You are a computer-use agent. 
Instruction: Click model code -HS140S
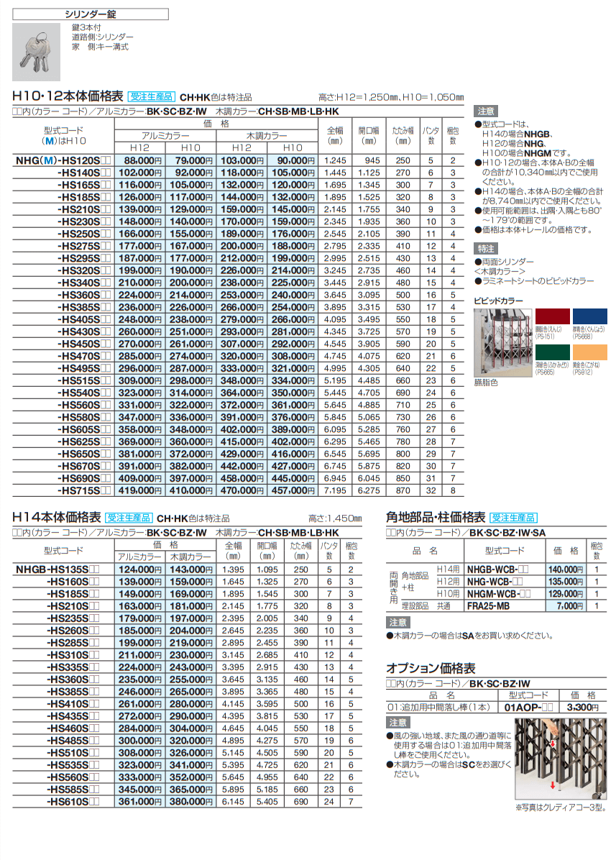point(83,173)
